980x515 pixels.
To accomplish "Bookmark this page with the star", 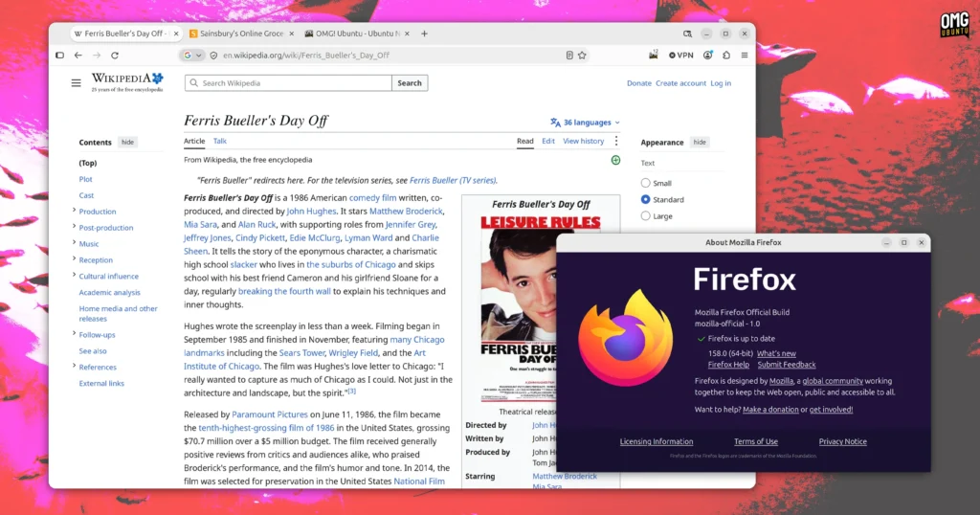I will (583, 55).
